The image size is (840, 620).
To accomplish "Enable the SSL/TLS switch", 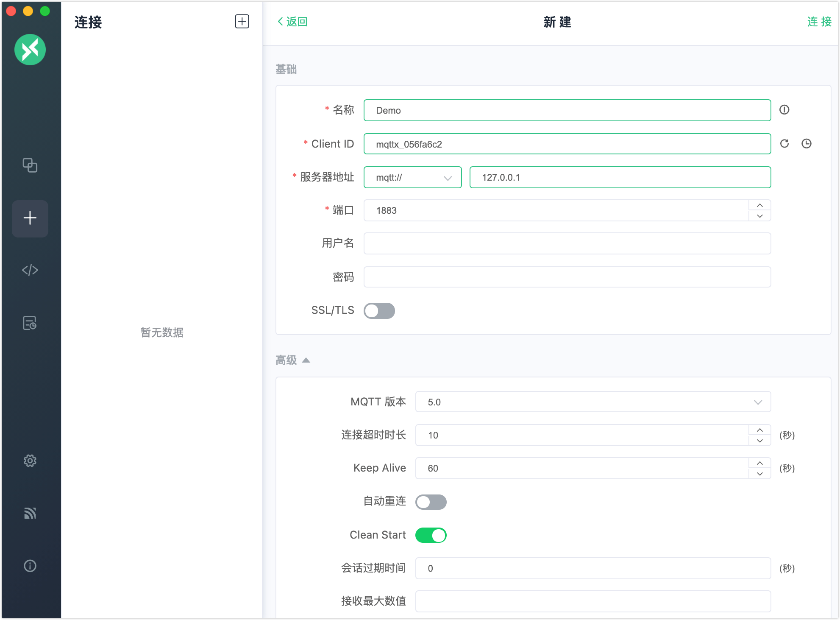I will [379, 311].
